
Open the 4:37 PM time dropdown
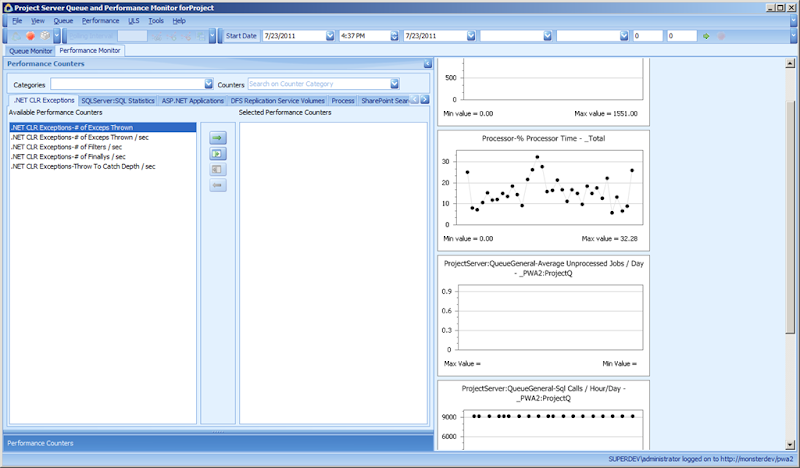click(x=394, y=36)
